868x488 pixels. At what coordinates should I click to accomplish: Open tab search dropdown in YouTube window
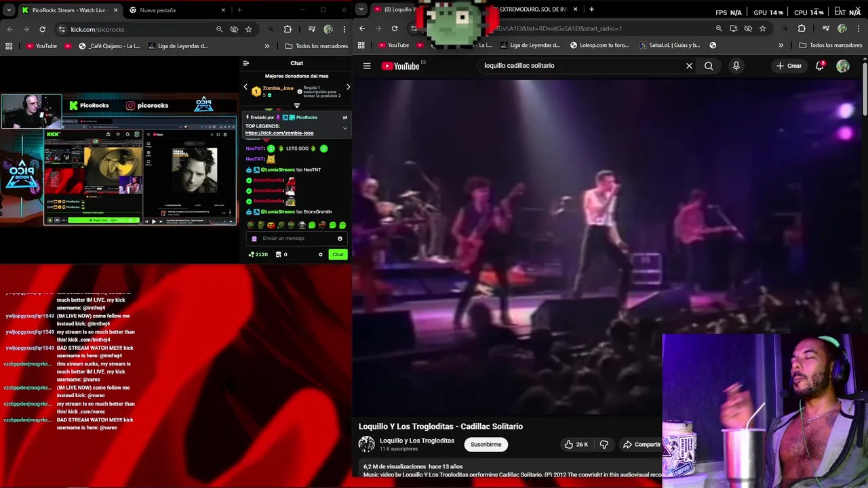pyautogui.click(x=361, y=9)
